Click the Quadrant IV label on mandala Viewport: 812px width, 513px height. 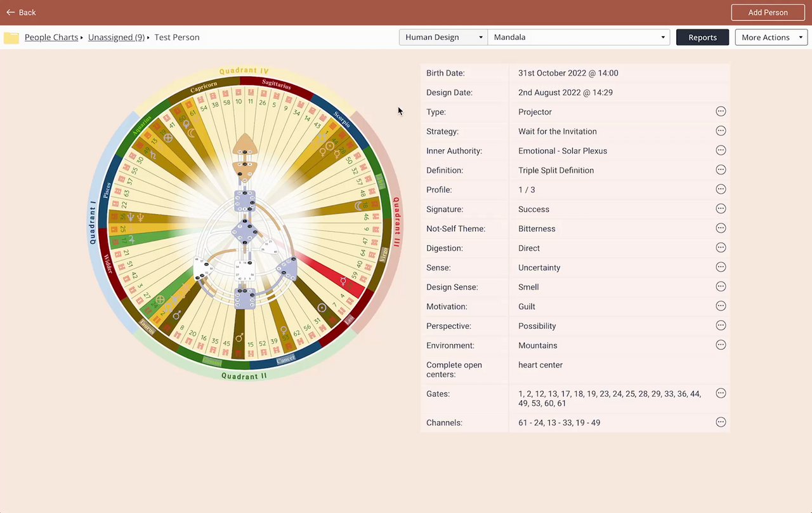(x=244, y=71)
